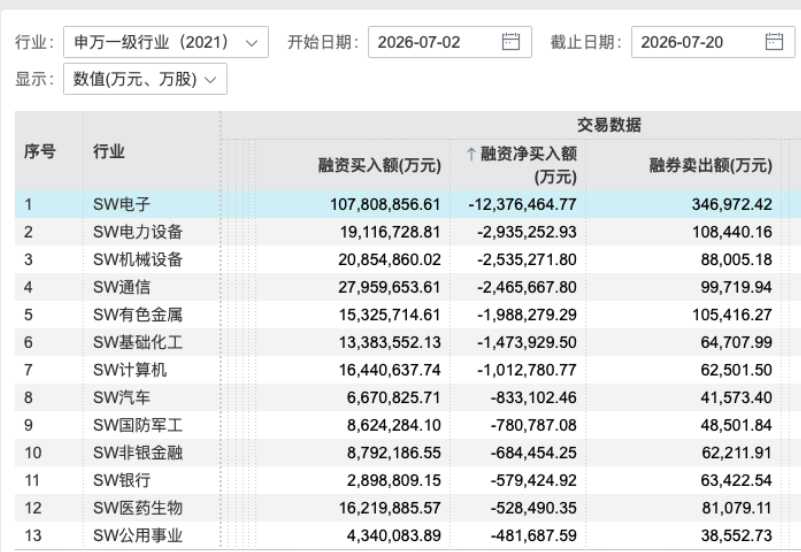The height and width of the screenshot is (552, 801).
Task: Select the SW银行 row
Action: 408,480
